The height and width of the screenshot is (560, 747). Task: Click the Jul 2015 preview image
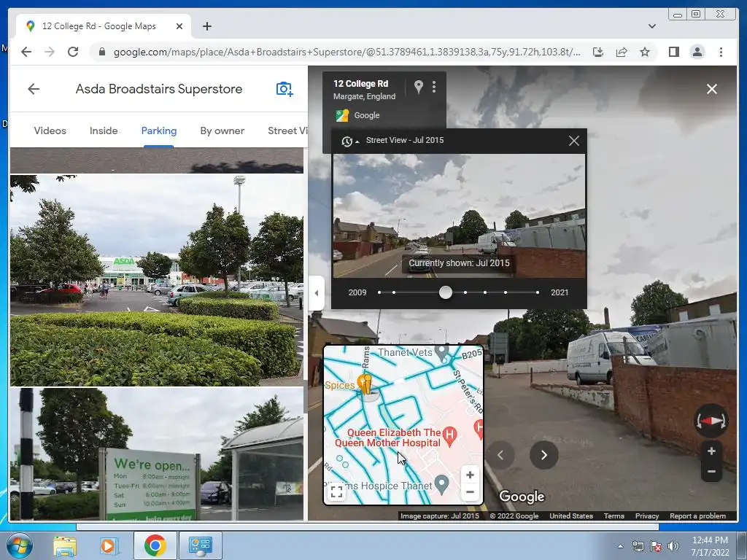[x=459, y=216]
